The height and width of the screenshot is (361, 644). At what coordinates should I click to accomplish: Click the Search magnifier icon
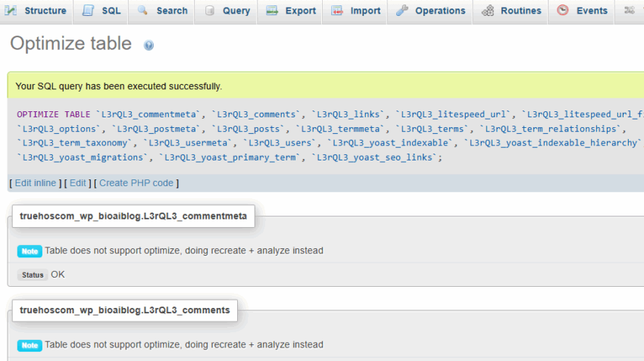[142, 11]
